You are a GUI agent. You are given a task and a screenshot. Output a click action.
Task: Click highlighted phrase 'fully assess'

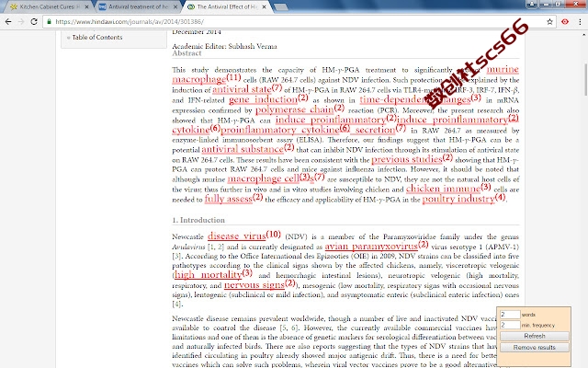click(229, 199)
